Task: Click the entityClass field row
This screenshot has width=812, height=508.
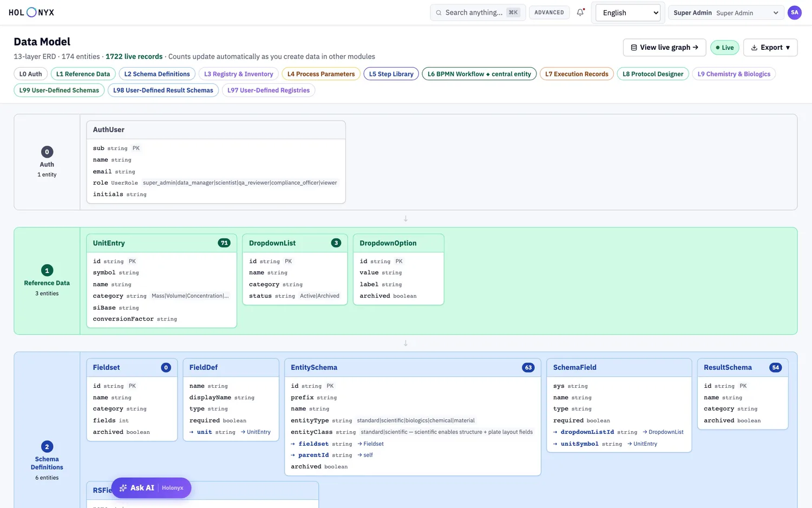Action: 412,432
